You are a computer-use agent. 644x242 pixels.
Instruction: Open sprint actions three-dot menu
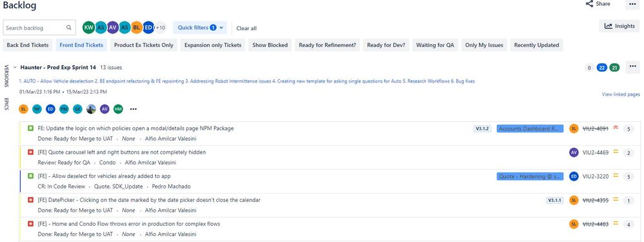click(632, 66)
